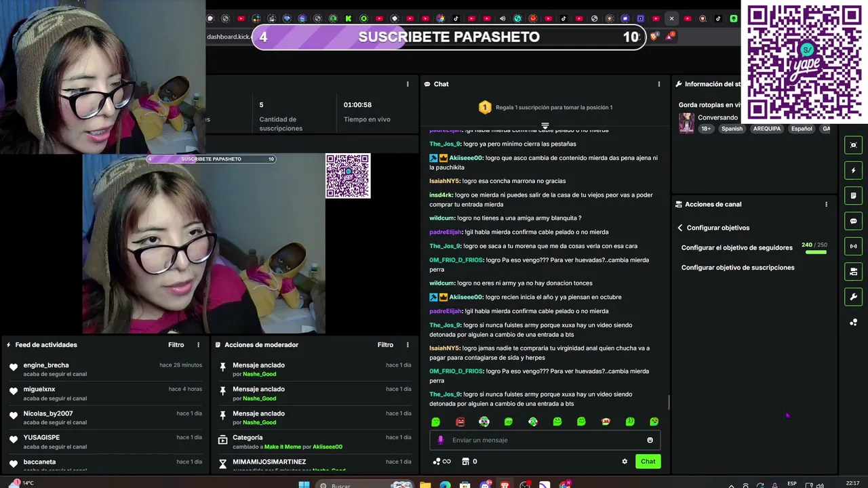
Task: Click Akiiseee00 link in moderator actions
Action: [328, 447]
